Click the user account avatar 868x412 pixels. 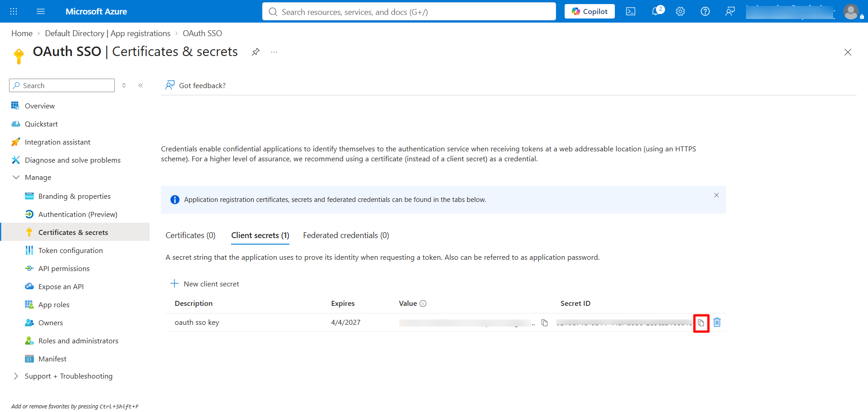point(851,12)
